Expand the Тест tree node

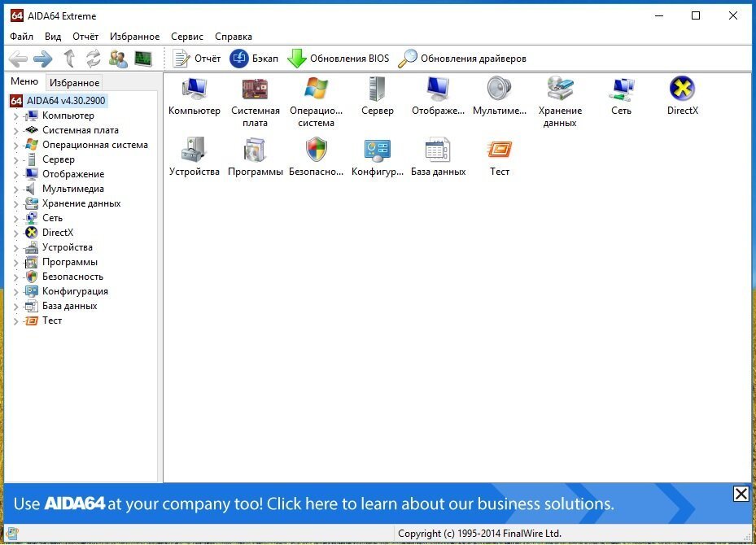pyautogui.click(x=15, y=321)
